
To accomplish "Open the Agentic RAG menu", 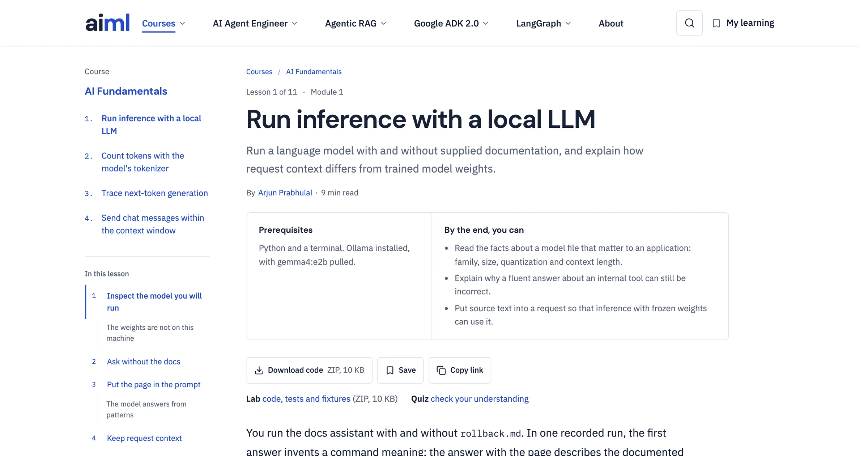I will tap(350, 24).
